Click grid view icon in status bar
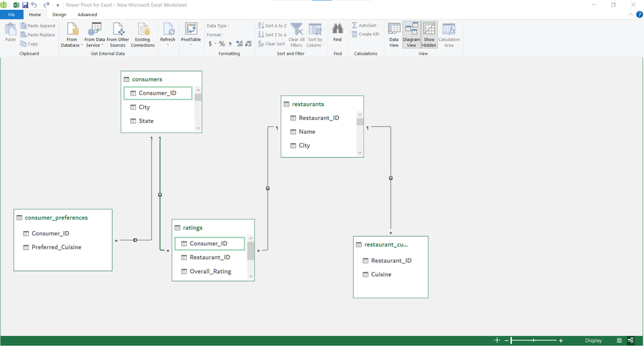Screen dimensions: 644x346 [x=619, y=340]
